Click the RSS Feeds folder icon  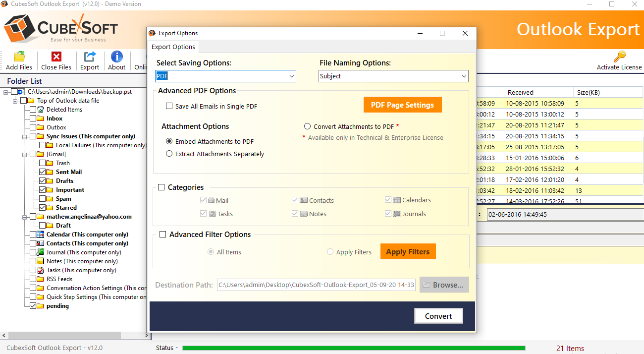[x=41, y=279]
